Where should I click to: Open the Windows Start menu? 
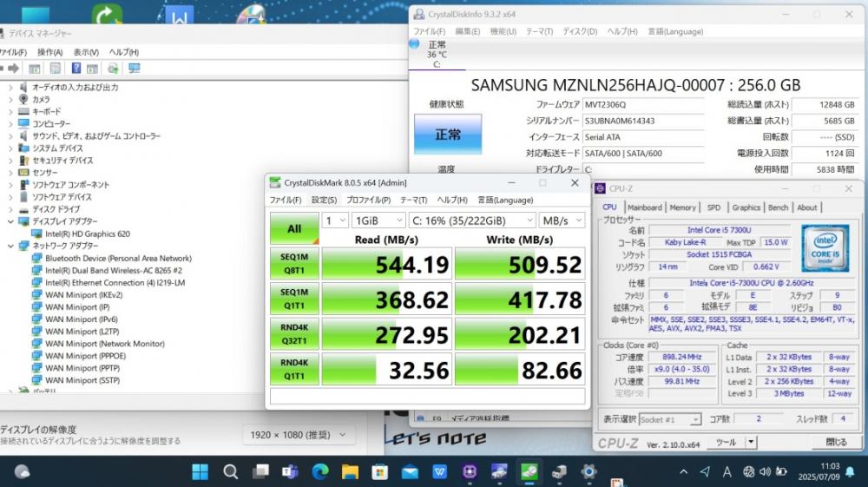click(200, 471)
